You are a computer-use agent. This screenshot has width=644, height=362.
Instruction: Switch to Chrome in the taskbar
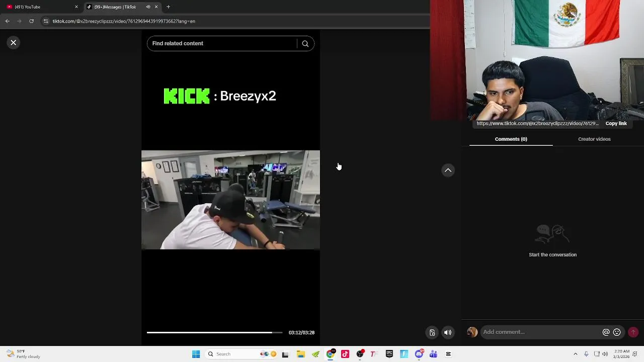(x=330, y=354)
